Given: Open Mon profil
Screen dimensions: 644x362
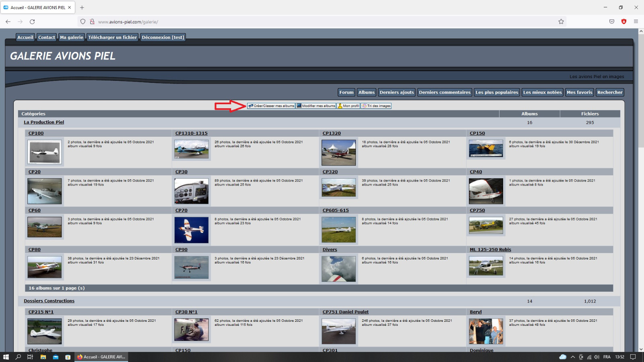Looking at the screenshot, I should (x=349, y=106).
